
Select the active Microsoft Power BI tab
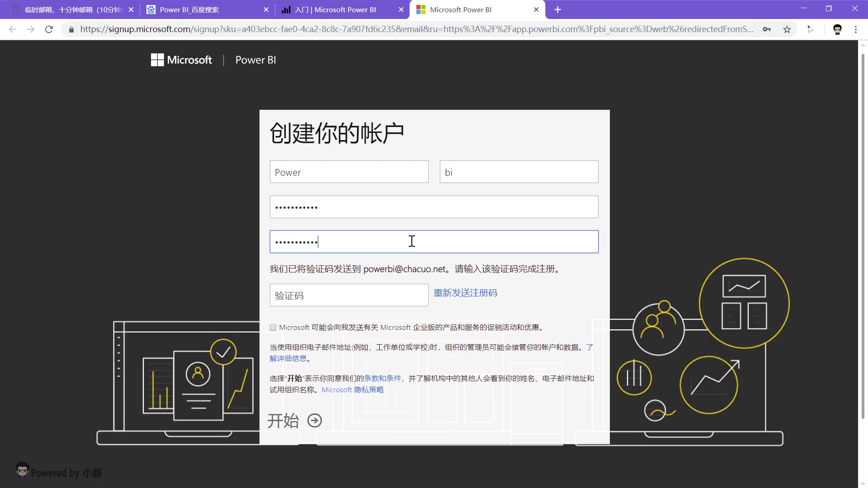tap(477, 9)
